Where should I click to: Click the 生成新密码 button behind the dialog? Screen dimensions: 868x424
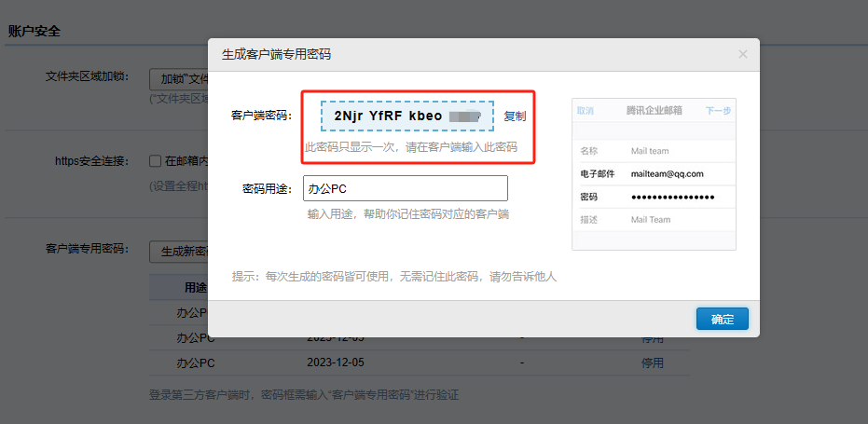(179, 252)
